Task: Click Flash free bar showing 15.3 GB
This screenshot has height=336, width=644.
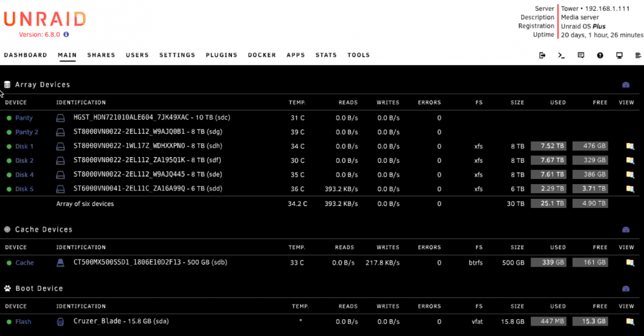Action: (590, 321)
